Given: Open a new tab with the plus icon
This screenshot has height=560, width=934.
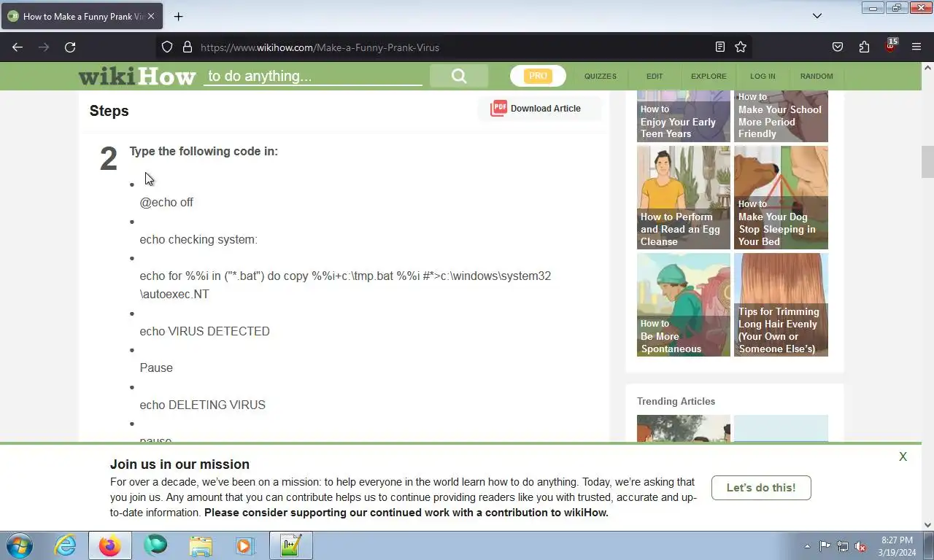Looking at the screenshot, I should (178, 16).
